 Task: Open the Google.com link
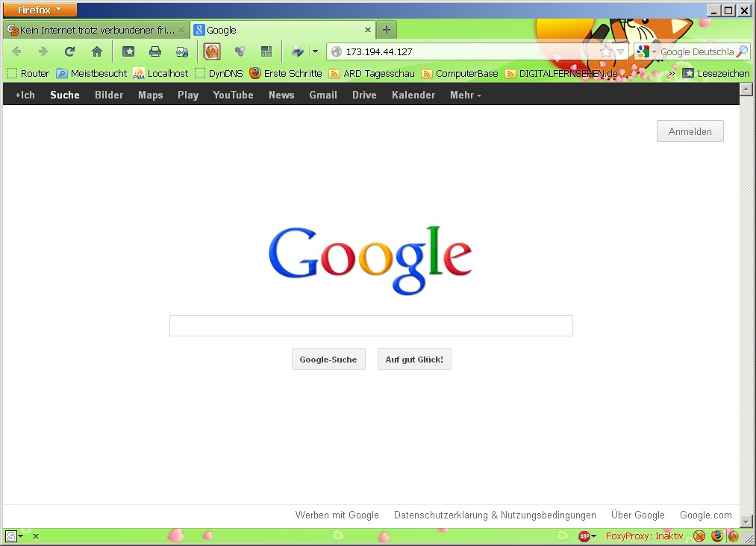[x=706, y=515]
